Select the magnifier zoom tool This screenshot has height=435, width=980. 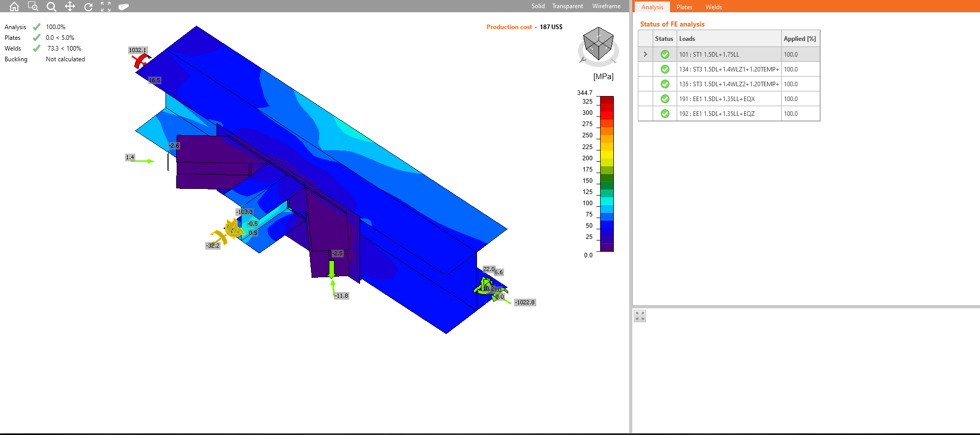(x=52, y=7)
